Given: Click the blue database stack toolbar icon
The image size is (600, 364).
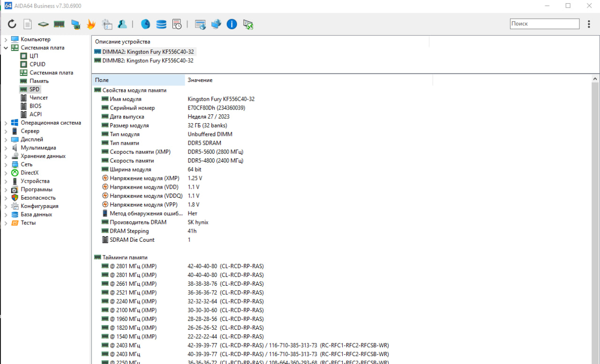Looking at the screenshot, I should tap(161, 24).
